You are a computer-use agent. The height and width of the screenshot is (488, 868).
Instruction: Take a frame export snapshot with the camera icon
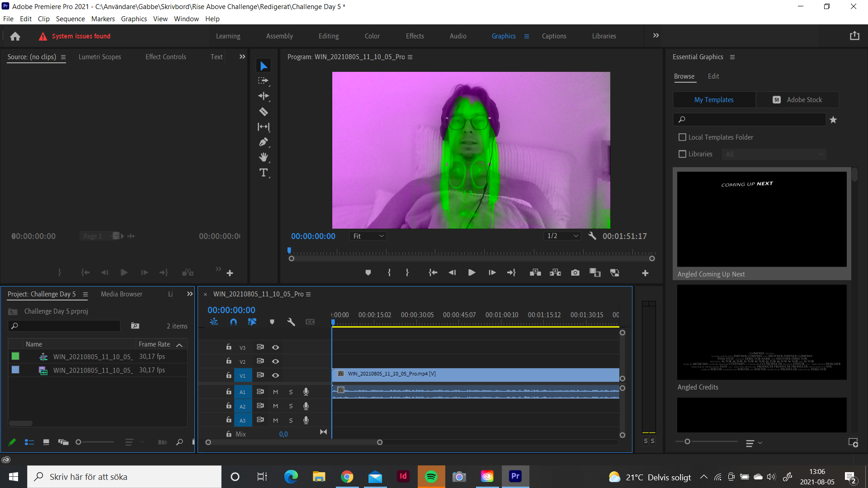coord(575,272)
